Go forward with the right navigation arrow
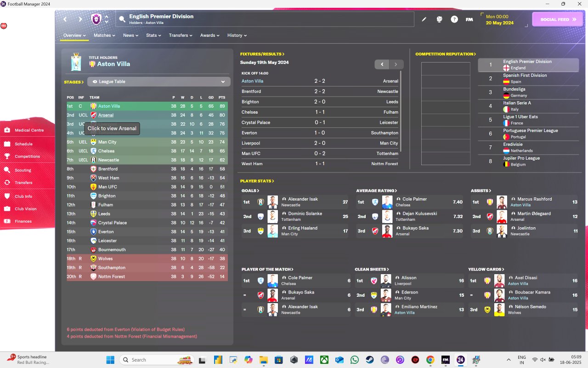The height and width of the screenshot is (368, 588). [x=80, y=19]
